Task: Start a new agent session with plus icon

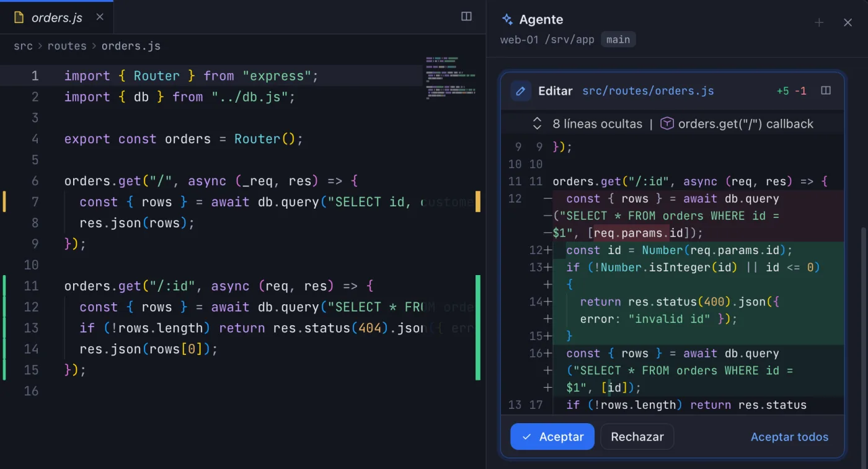Action: 819,22
